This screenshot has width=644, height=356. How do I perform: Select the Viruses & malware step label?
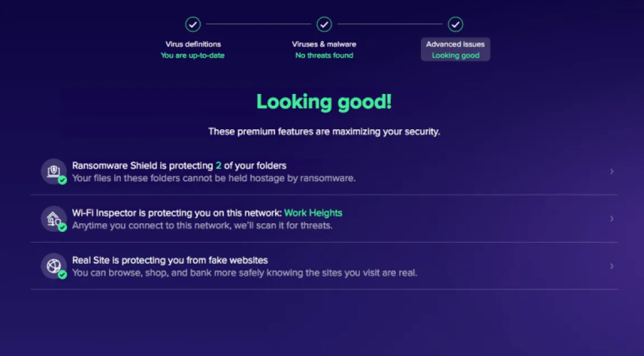click(324, 44)
